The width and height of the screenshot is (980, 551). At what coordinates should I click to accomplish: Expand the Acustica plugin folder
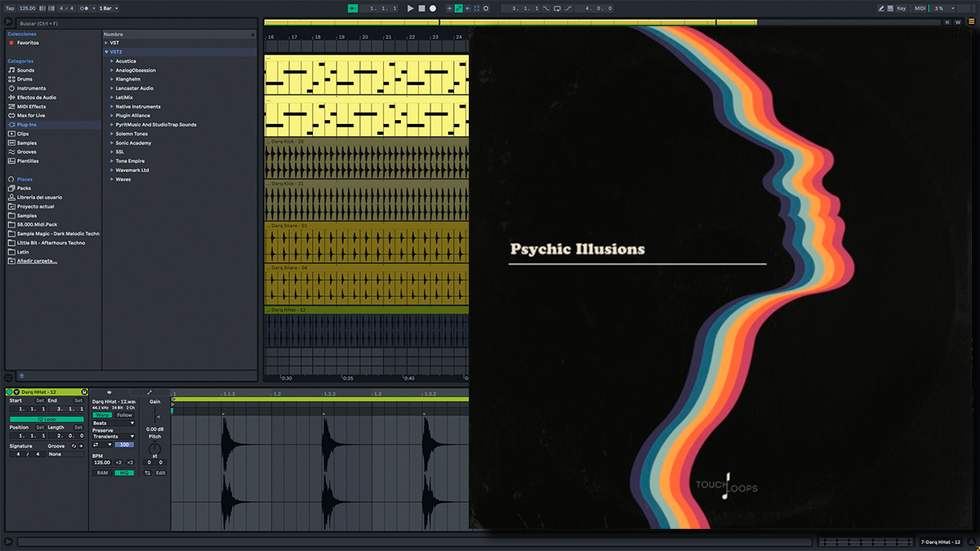[112, 61]
